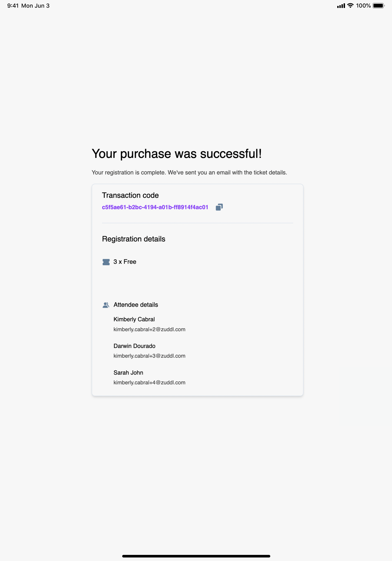The height and width of the screenshot is (561, 392).
Task: Select attendee name Kimberly Cabral
Action: click(x=134, y=319)
